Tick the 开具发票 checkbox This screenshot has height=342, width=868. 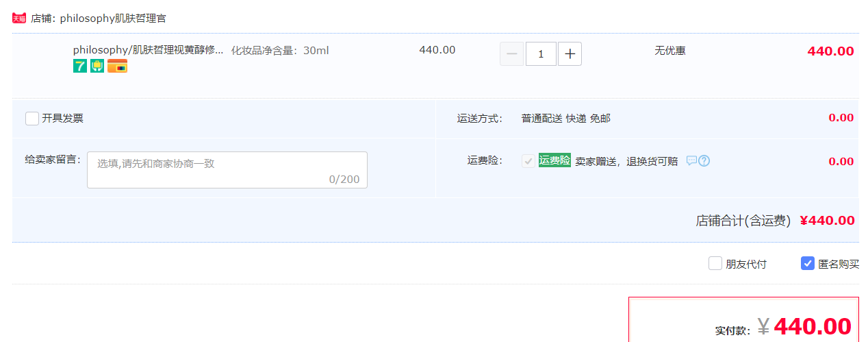pos(32,119)
